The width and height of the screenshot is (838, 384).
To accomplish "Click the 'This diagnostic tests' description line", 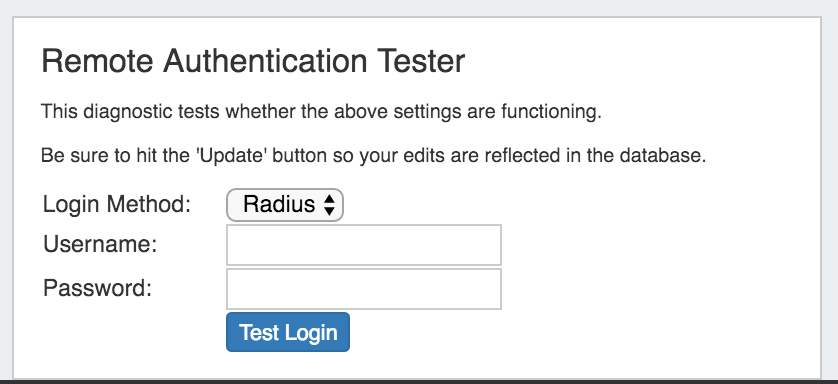I will click(x=321, y=113).
